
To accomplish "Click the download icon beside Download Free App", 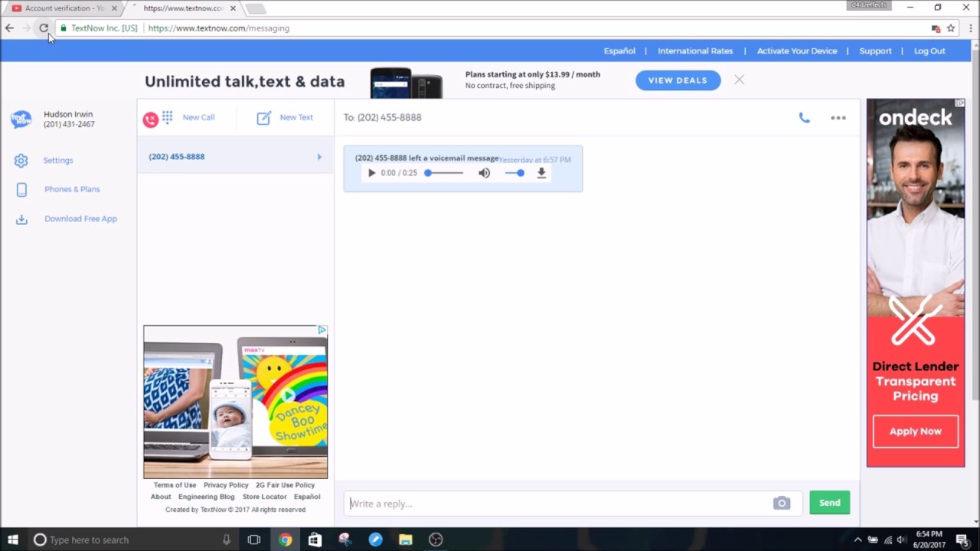I will 21,220.
